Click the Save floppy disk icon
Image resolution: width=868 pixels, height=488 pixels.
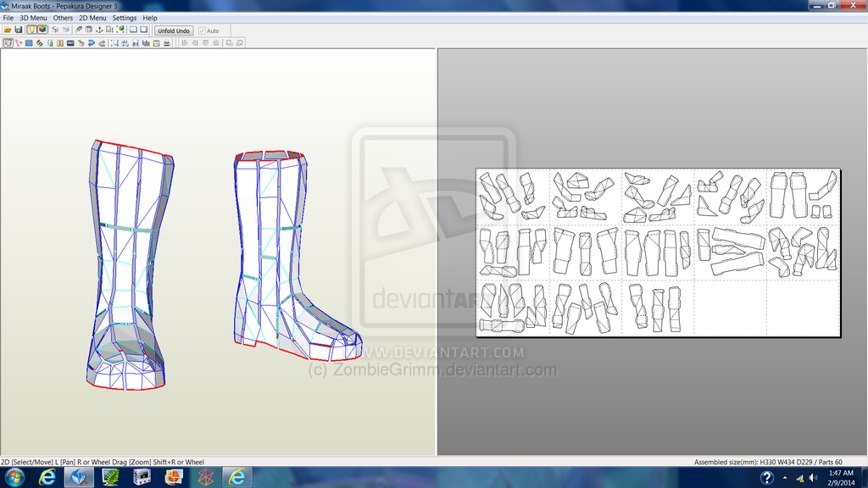click(x=19, y=30)
